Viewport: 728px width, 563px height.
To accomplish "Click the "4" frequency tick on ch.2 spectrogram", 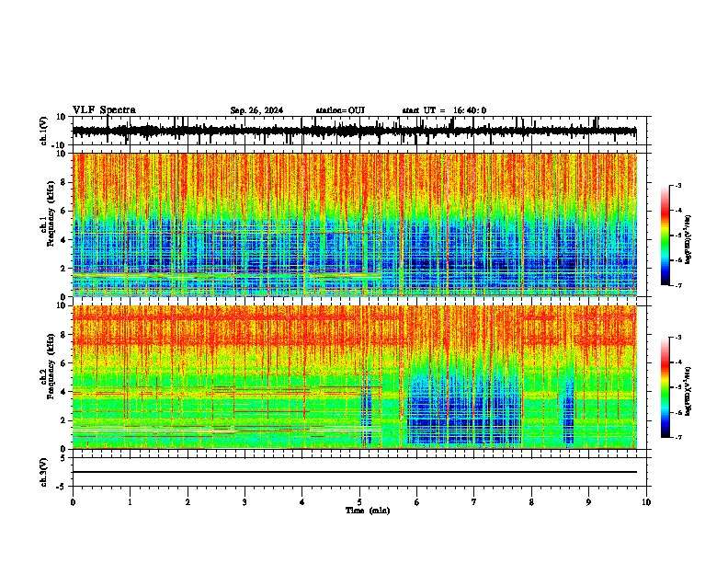I will pyautogui.click(x=63, y=392).
